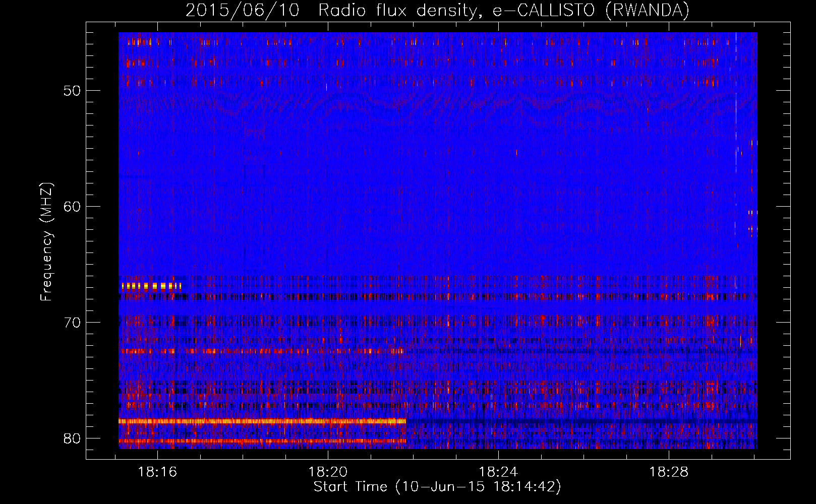Click the 'Start Time (10-Jun-15 18:14:42)' label

click(x=437, y=487)
